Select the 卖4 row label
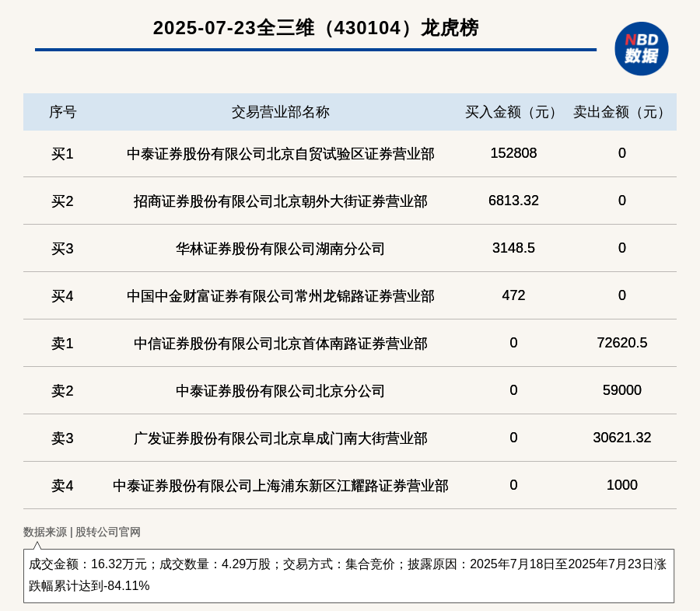 (62, 486)
